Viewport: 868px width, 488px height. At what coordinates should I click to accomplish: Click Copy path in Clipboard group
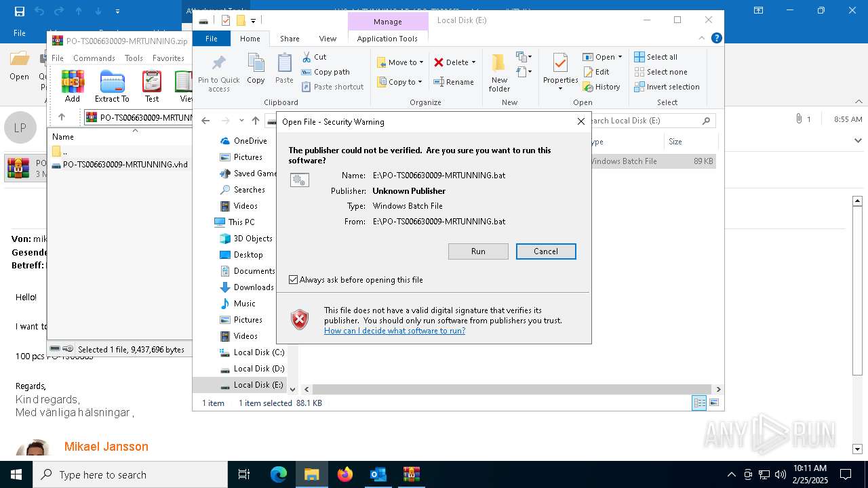coord(326,72)
